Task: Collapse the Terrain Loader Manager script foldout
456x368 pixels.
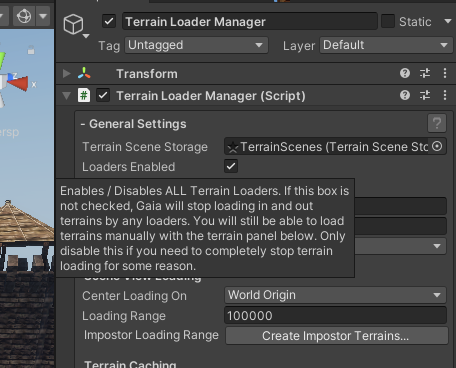Action: tap(67, 96)
